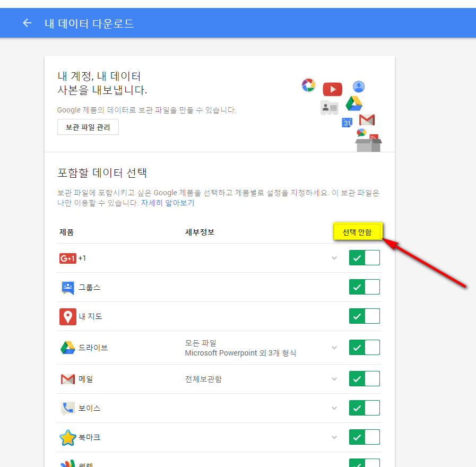Click the 드라이브 product name

tap(93, 348)
